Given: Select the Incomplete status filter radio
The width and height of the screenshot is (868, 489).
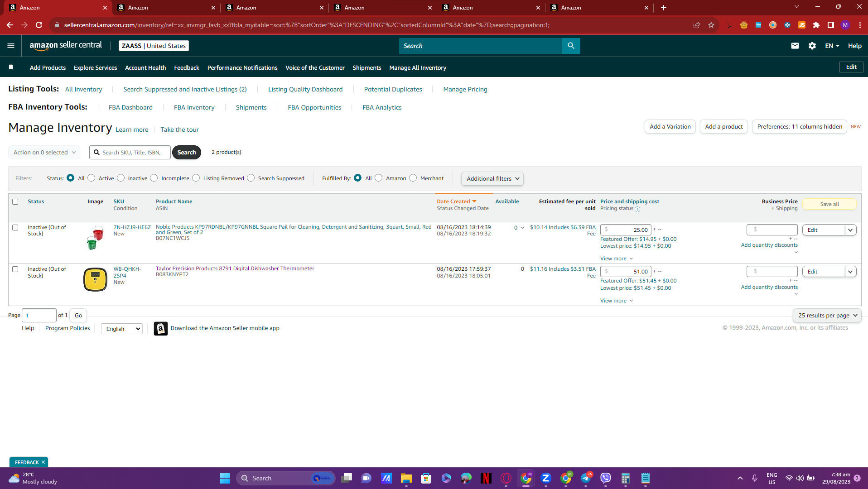Looking at the screenshot, I should click(154, 178).
